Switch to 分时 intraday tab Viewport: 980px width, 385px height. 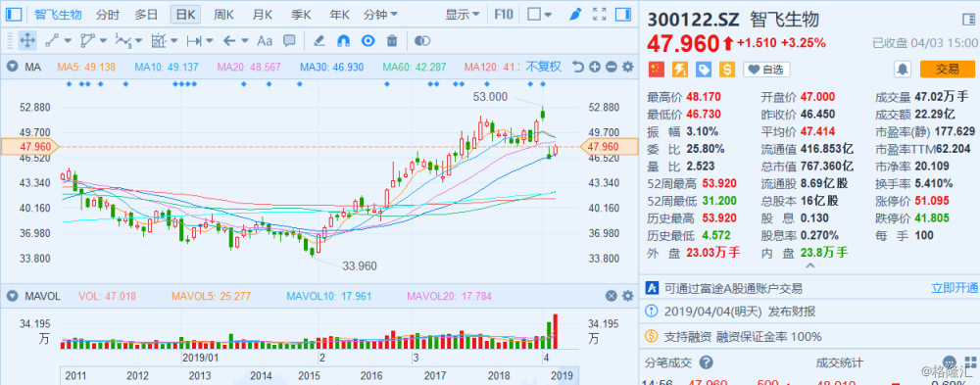pos(108,14)
